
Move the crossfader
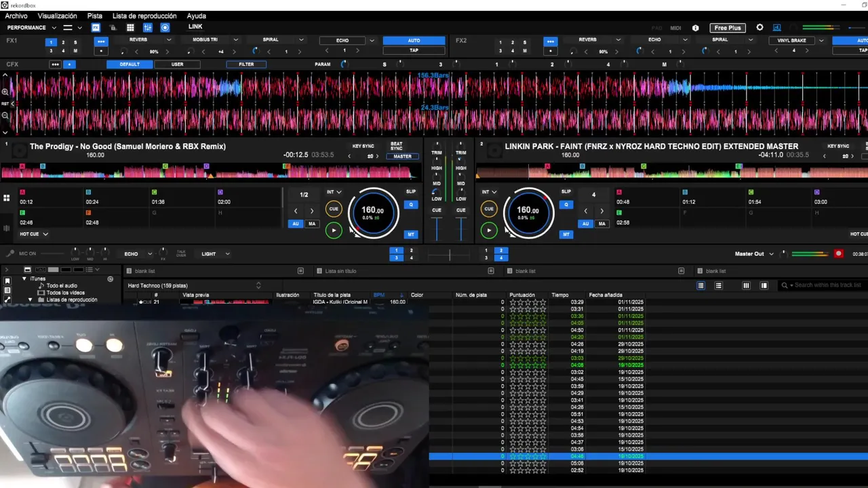click(449, 254)
